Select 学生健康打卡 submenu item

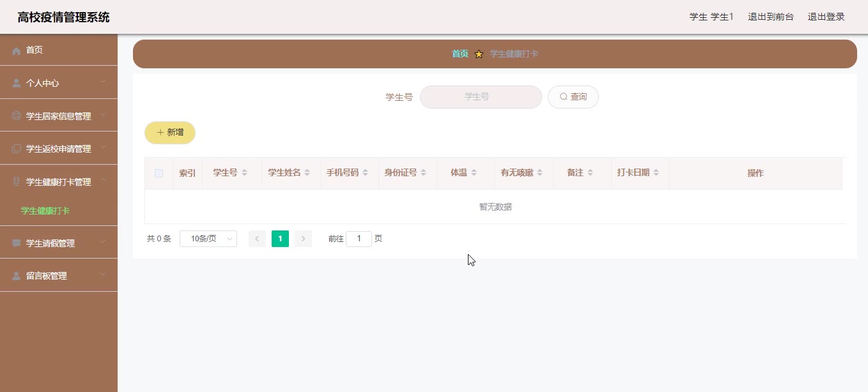(45, 211)
